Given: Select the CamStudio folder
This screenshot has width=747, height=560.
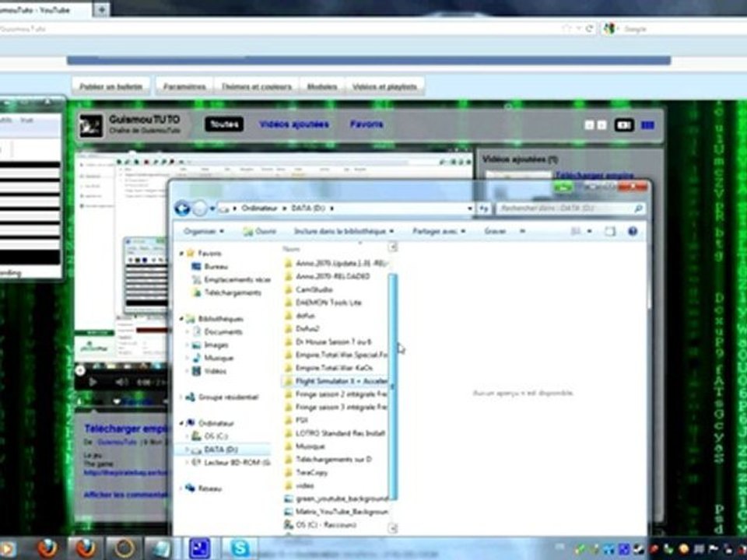Looking at the screenshot, I should coord(309,289).
